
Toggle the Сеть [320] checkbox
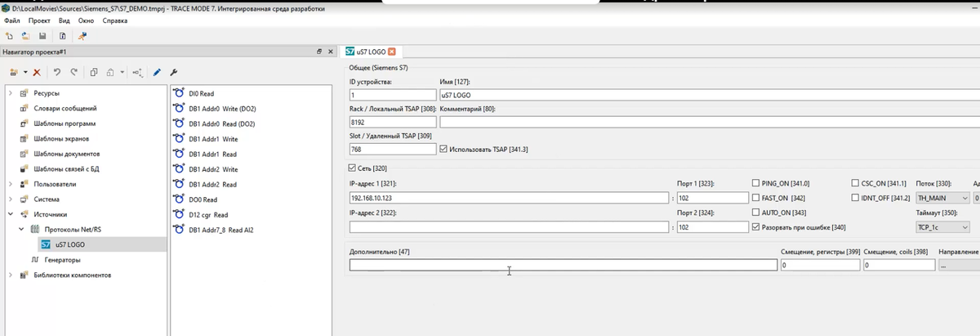353,168
